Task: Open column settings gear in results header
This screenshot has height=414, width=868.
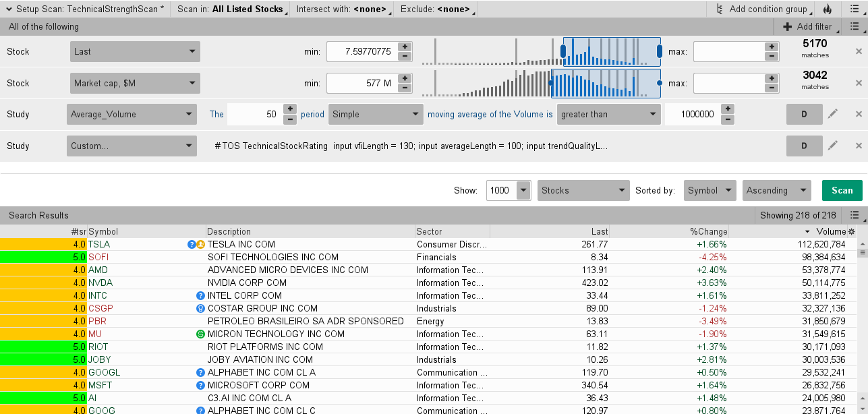Action: (x=851, y=231)
